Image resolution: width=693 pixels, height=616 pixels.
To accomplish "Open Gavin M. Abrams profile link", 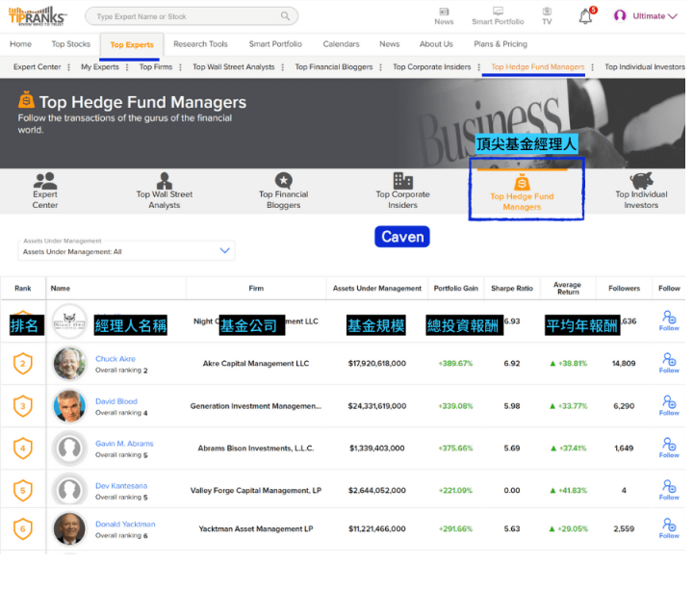I will click(124, 444).
